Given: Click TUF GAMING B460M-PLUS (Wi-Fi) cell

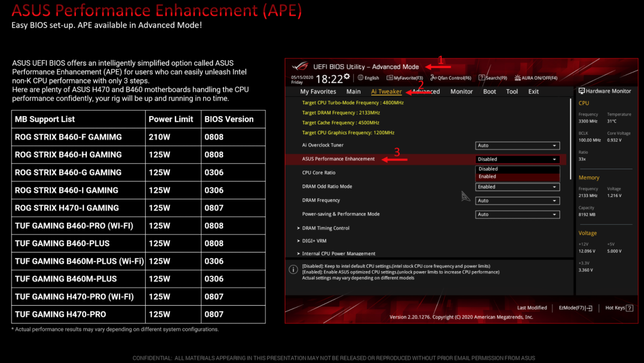Looking at the screenshot, I should click(x=79, y=261).
